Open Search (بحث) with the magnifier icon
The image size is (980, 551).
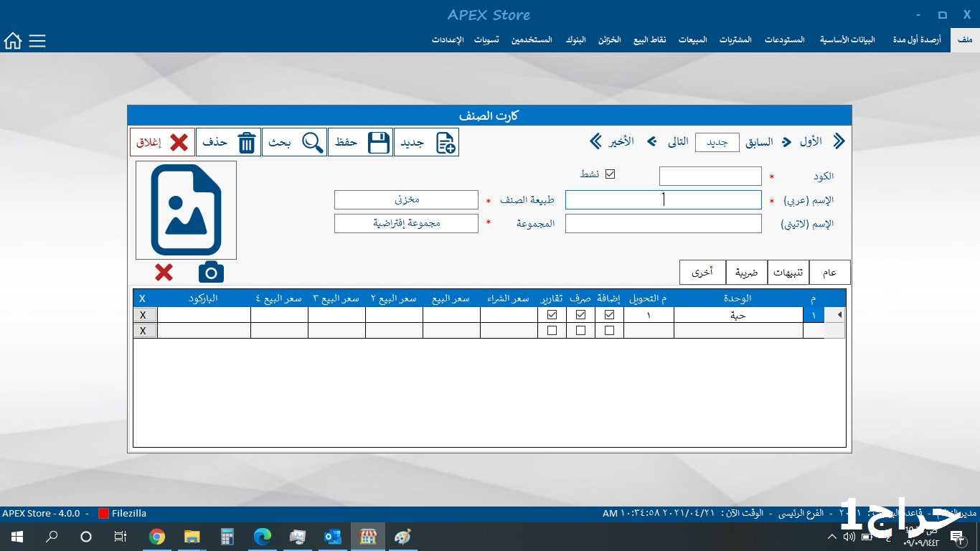pos(294,142)
